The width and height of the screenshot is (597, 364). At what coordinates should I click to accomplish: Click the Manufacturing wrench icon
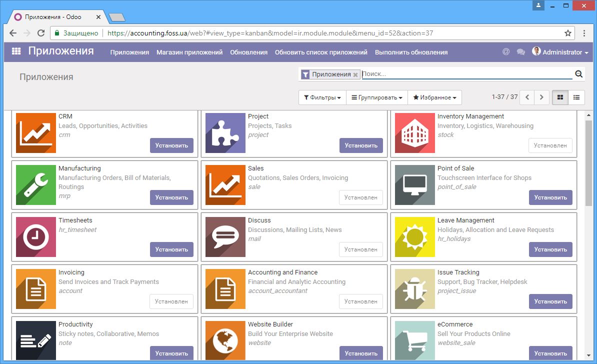pyautogui.click(x=36, y=185)
